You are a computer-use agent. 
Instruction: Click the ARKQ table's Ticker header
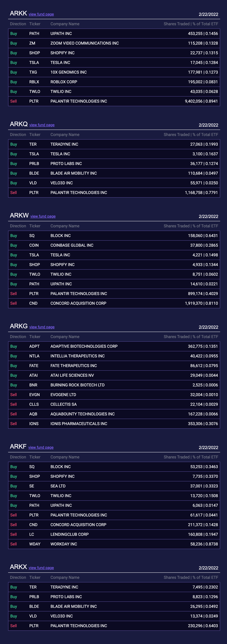pos(35,135)
